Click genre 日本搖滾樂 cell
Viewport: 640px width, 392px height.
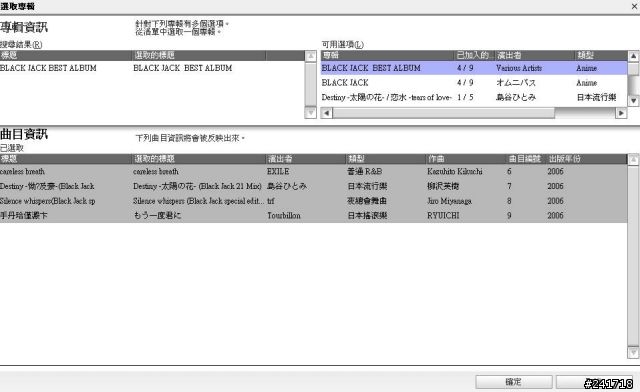point(367,216)
